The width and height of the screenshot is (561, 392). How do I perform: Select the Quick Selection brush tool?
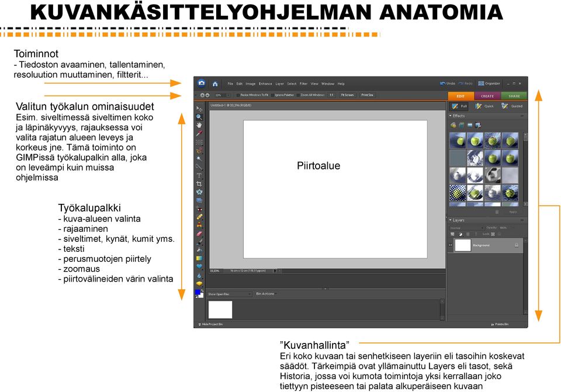(199, 167)
